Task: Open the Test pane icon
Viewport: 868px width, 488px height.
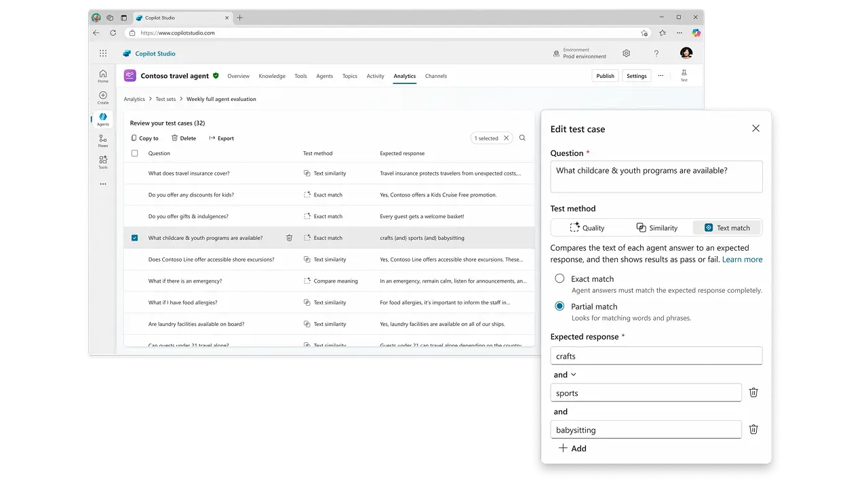Action: tap(684, 75)
